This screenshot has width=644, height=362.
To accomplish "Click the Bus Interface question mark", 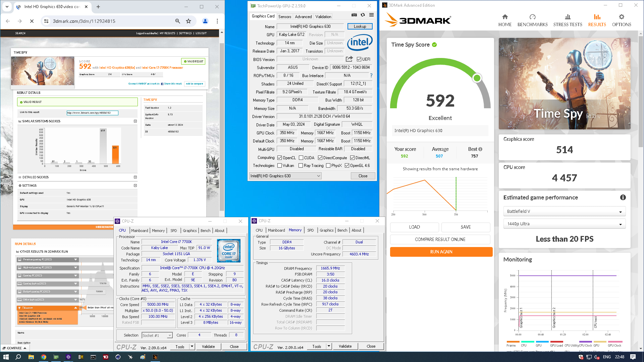I will (x=371, y=75).
